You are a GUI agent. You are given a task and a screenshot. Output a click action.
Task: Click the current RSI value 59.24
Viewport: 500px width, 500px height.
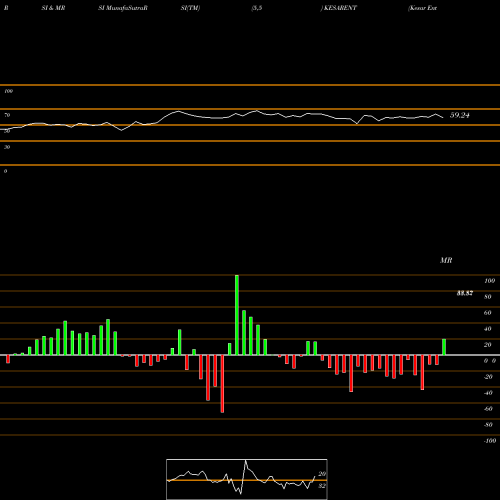(x=460, y=115)
